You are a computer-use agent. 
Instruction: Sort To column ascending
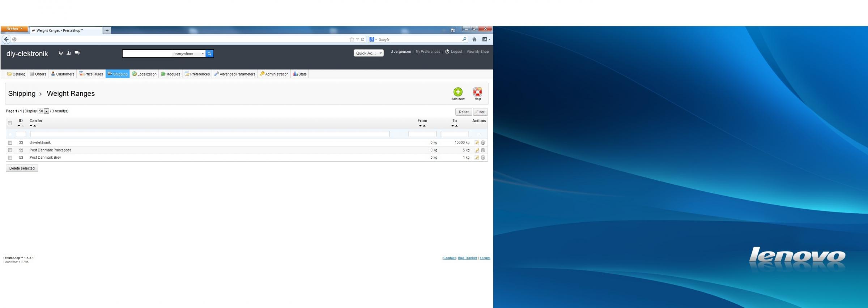pyautogui.click(x=456, y=126)
